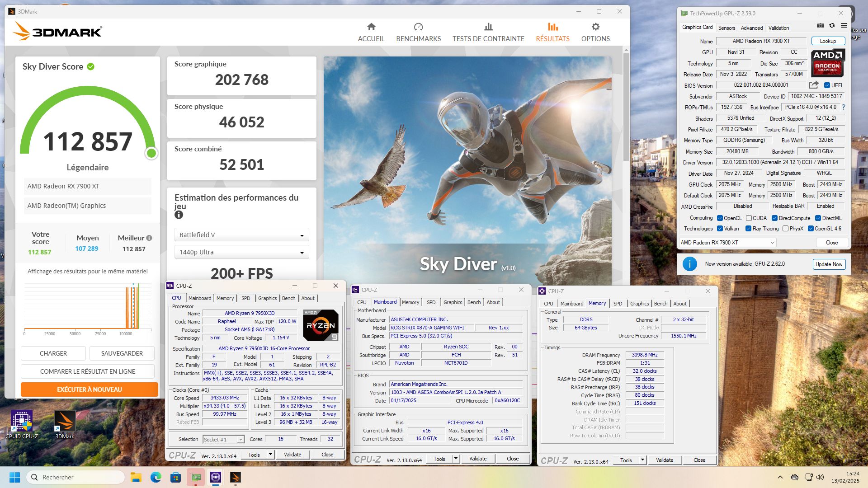Click green validation checkmark beside Sky Diver Score
Viewport: 868px width, 488px height.
point(90,66)
